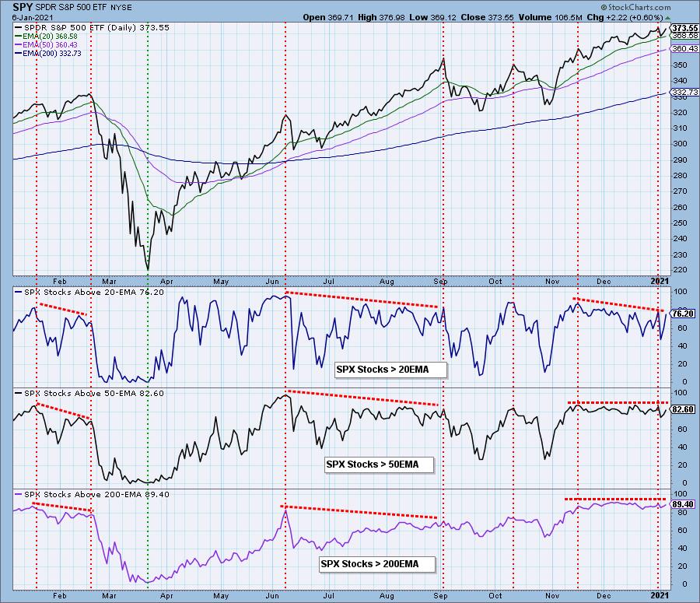The image size is (700, 603).
Task: Click the "SPX Stocks > 20EMA" annotation box
Action: coord(390,370)
